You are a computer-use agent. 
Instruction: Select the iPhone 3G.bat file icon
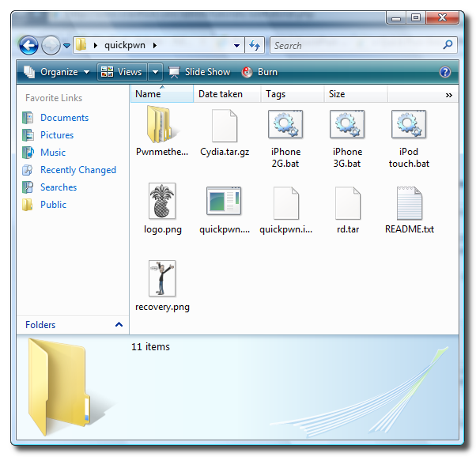pos(347,124)
